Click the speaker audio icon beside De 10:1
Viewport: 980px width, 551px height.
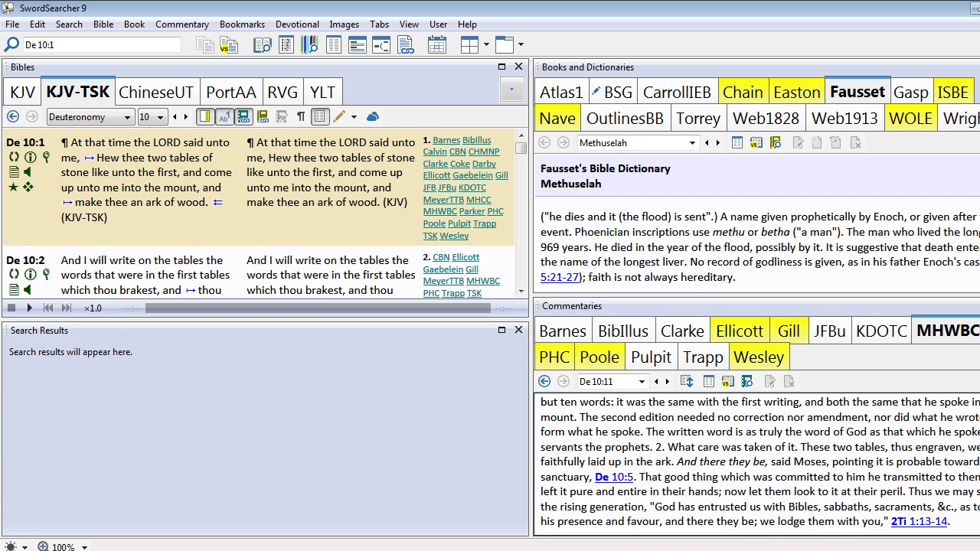(28, 172)
